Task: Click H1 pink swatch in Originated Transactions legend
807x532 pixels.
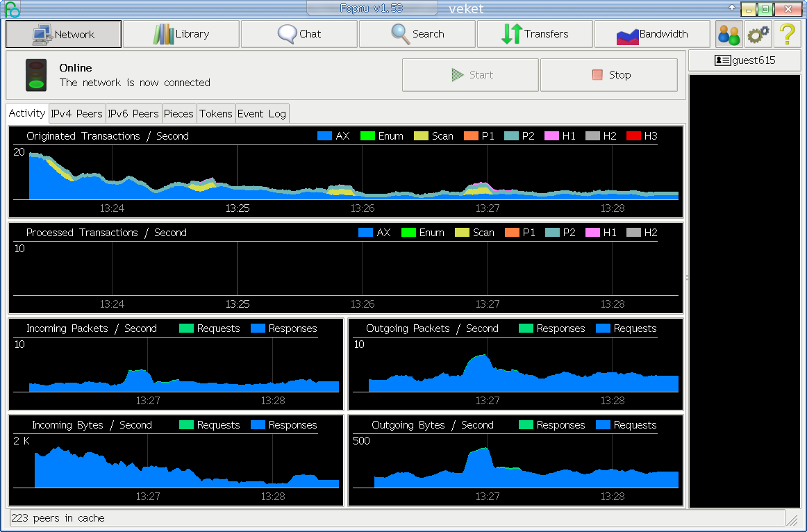Action: pos(551,136)
